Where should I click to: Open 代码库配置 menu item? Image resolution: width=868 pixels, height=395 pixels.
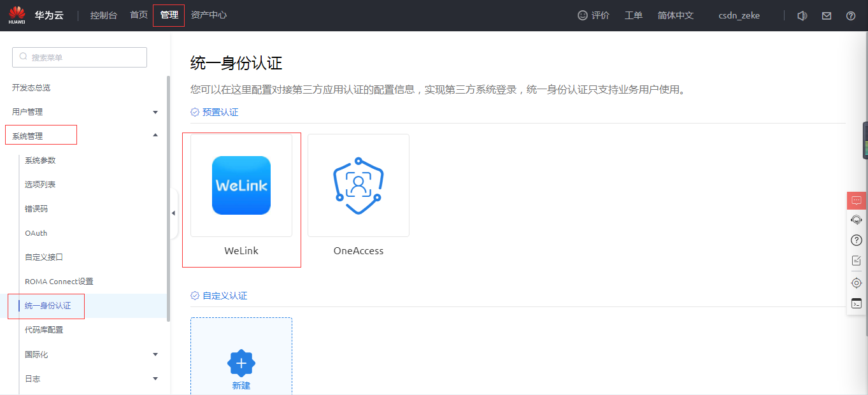point(44,330)
